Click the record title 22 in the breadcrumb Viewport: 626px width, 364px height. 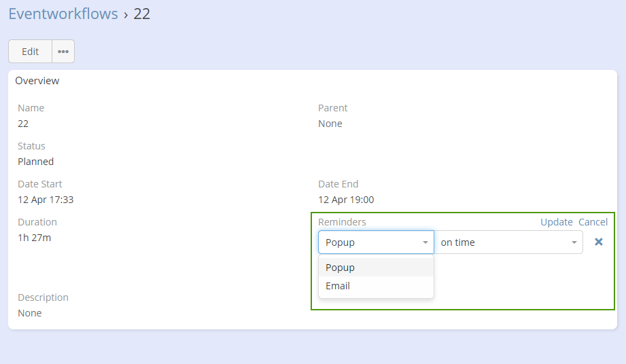coord(142,14)
